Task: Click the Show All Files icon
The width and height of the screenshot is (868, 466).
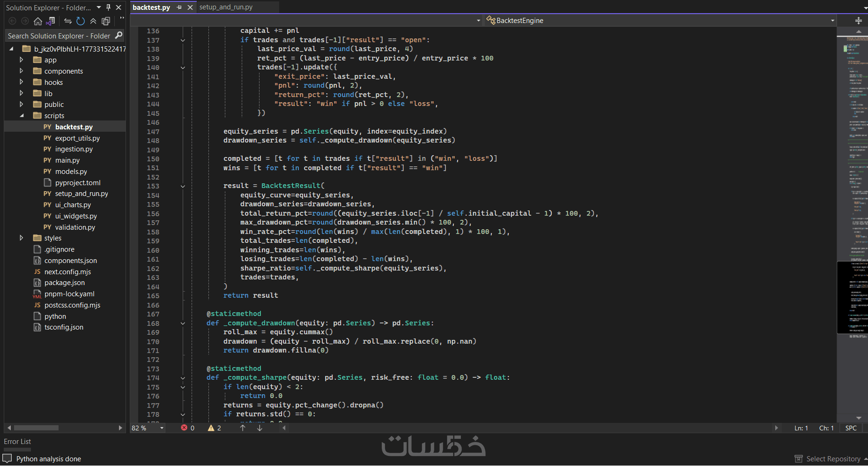Action: [x=106, y=21]
